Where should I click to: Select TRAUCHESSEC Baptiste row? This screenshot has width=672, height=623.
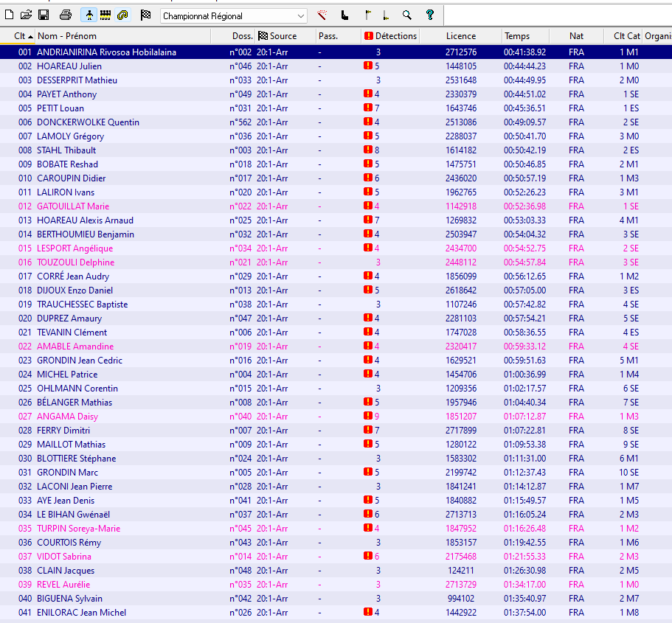point(336,304)
